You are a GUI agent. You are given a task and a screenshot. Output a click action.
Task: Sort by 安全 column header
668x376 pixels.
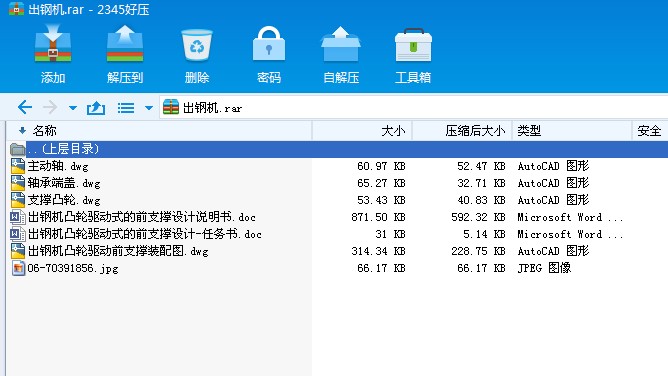(649, 131)
